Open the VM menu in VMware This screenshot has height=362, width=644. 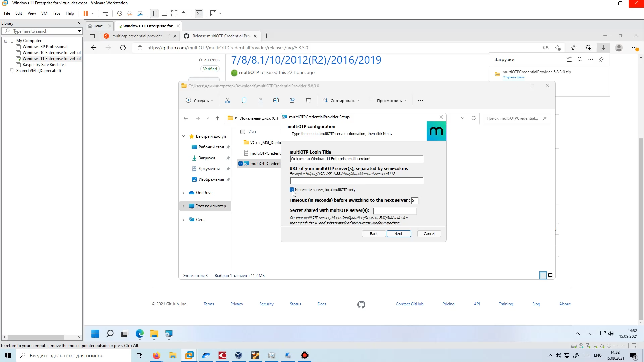coord(44,13)
